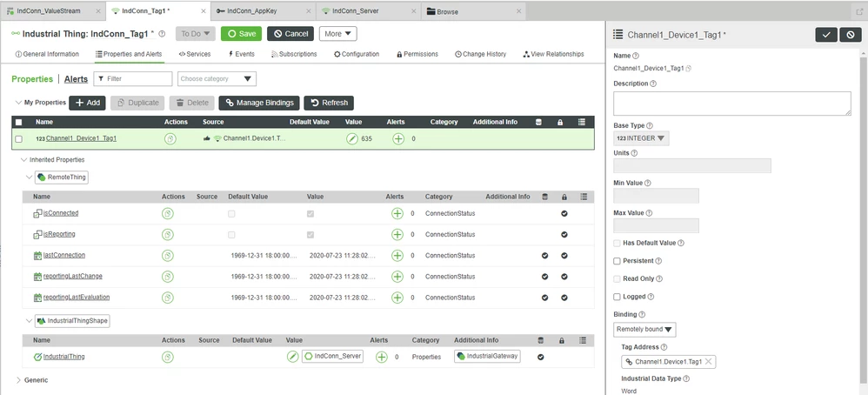Go to the Services tab
Viewport: 868px width, 395px height.
click(x=194, y=54)
